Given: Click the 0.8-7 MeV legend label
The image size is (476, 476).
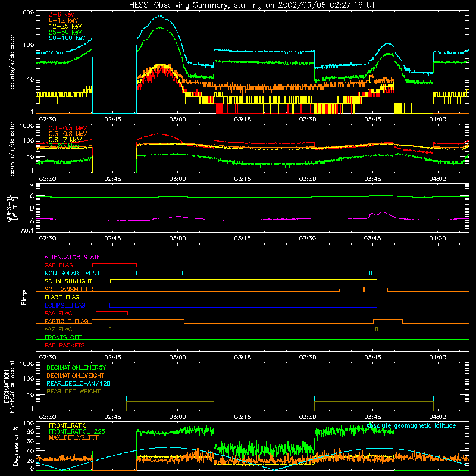Looking at the screenshot, I should [x=65, y=140].
